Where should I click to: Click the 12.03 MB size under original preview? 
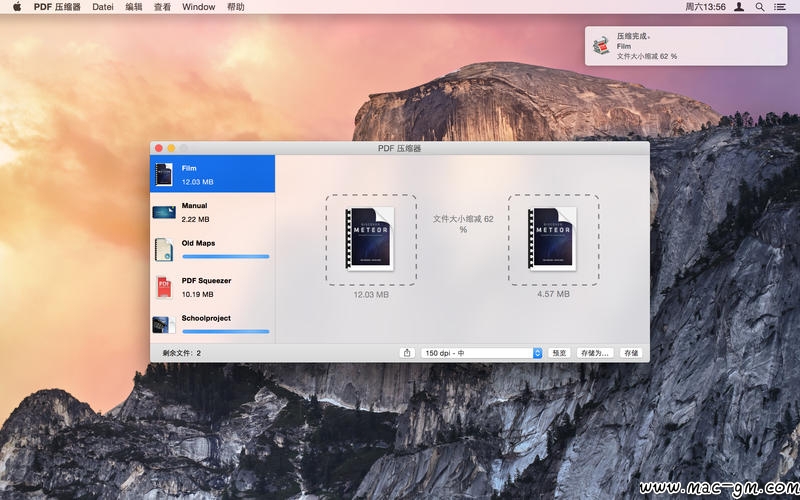[x=371, y=294]
